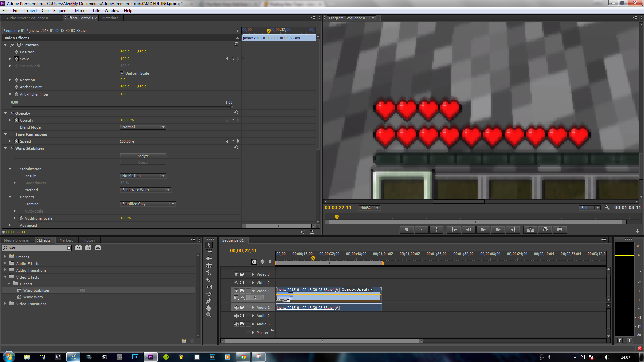
Task: Open Program monitor settings wrench
Action: point(607,208)
